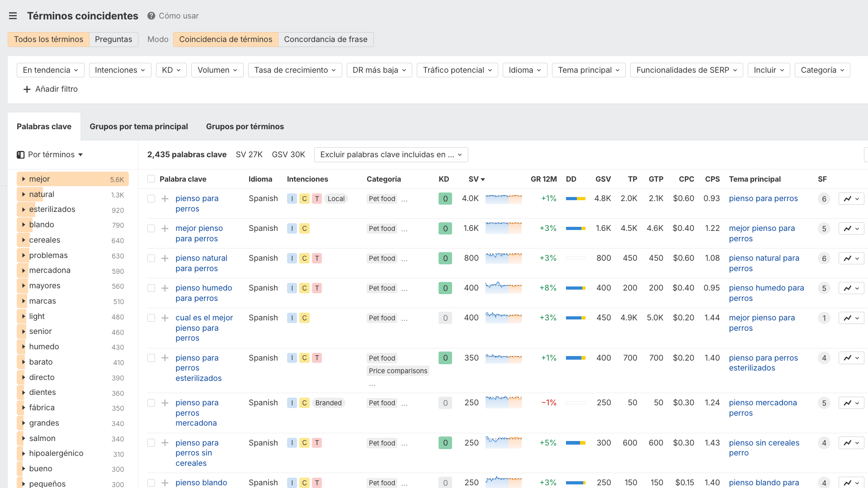
Task: Click the KD 0 badge for 'pienso humedo para perros'
Action: click(445, 288)
